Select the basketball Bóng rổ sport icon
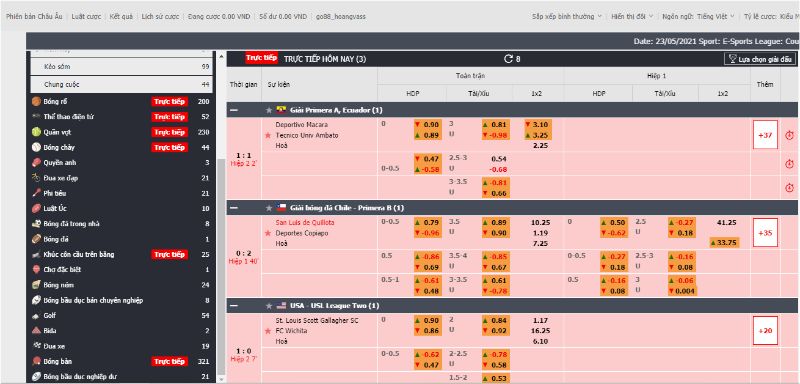This screenshot has height=384, width=800. [36, 101]
